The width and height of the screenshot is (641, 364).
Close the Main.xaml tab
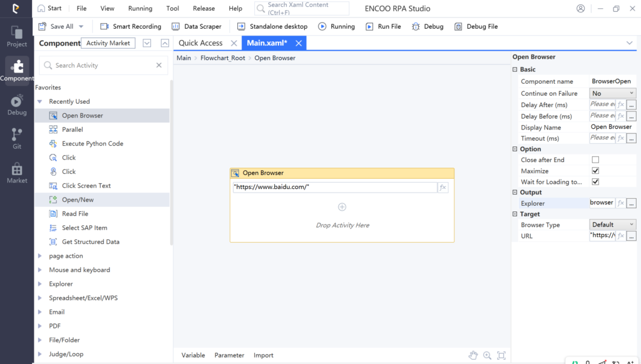tap(299, 43)
